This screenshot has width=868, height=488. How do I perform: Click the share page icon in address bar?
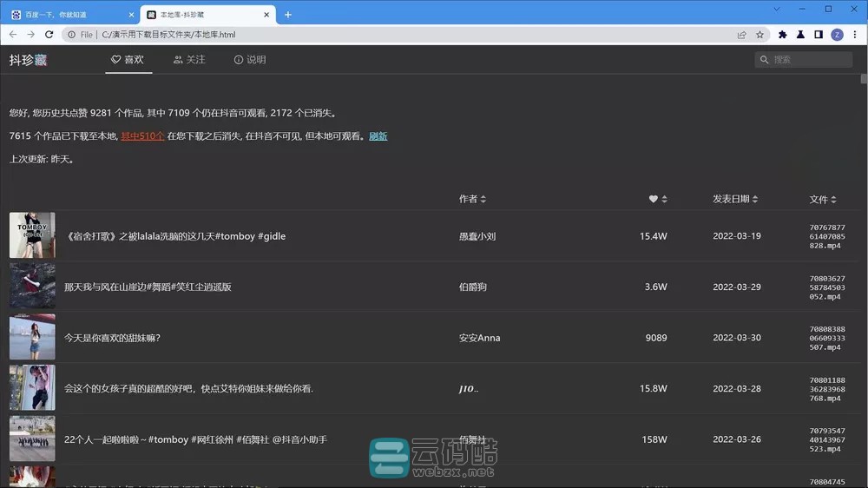[x=741, y=35]
